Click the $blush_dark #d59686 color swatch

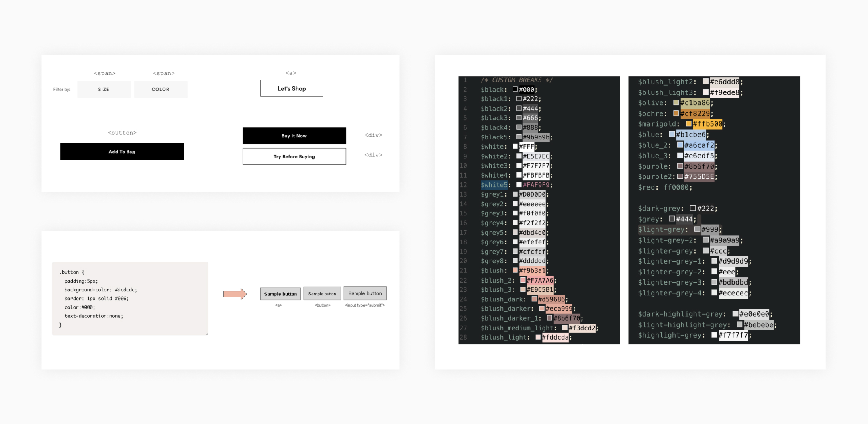point(534,299)
